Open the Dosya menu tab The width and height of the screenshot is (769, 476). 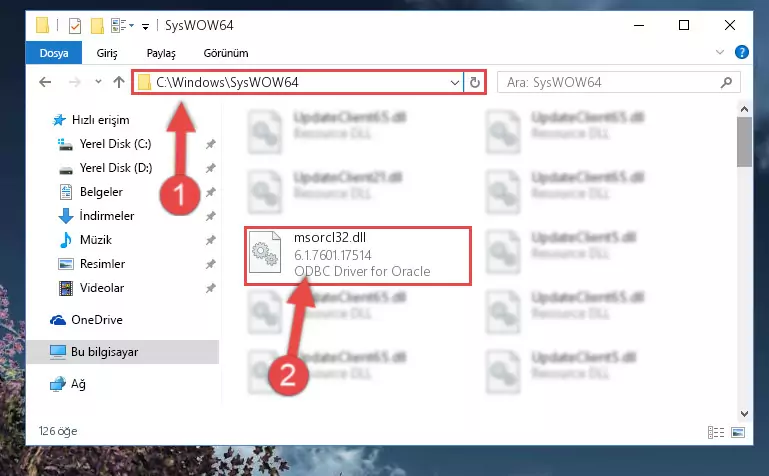[54, 53]
